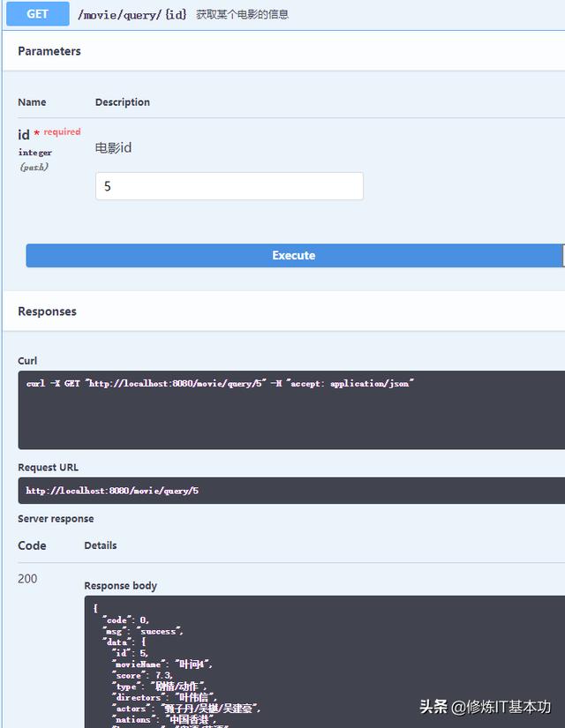Click the "msg": "success" line in response
Image resolution: width=565 pixels, height=728 pixels.
(143, 632)
